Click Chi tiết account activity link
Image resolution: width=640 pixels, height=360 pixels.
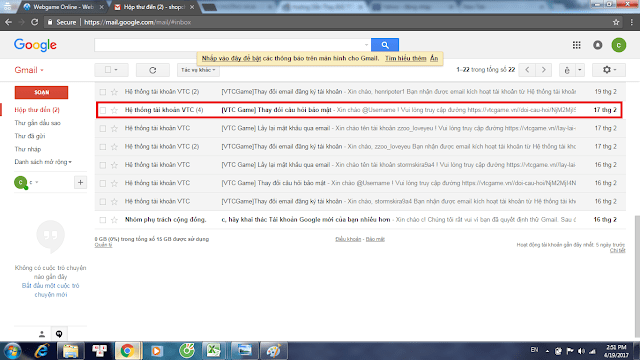point(618,251)
